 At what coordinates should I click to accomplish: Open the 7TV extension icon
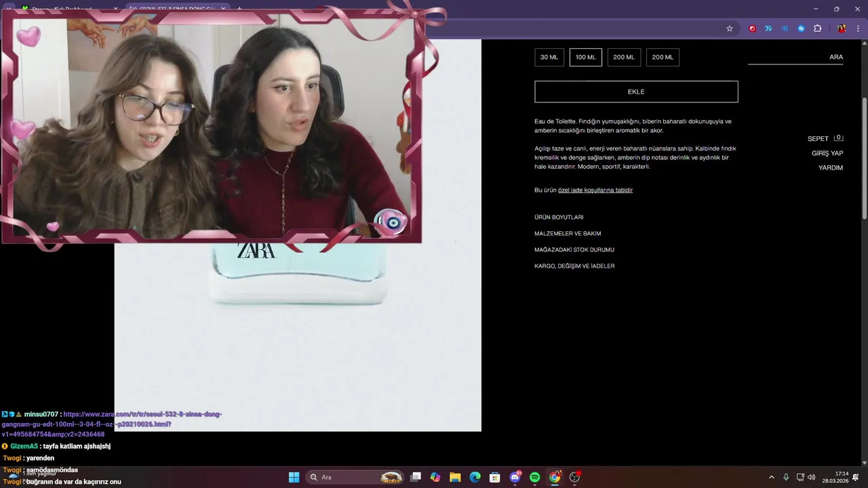[x=768, y=28]
